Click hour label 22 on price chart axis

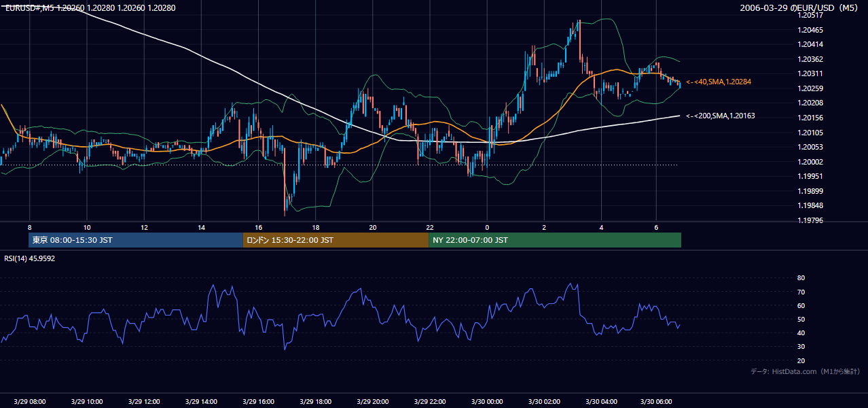tap(429, 227)
